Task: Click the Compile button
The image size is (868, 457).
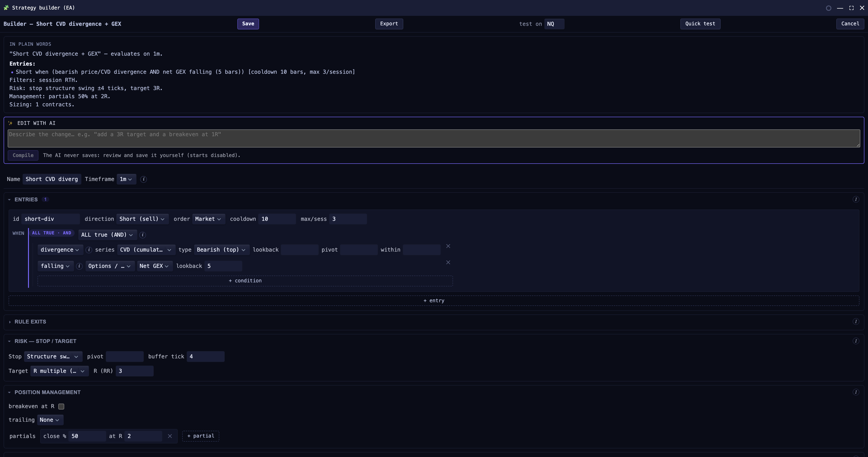Action: 23,155
